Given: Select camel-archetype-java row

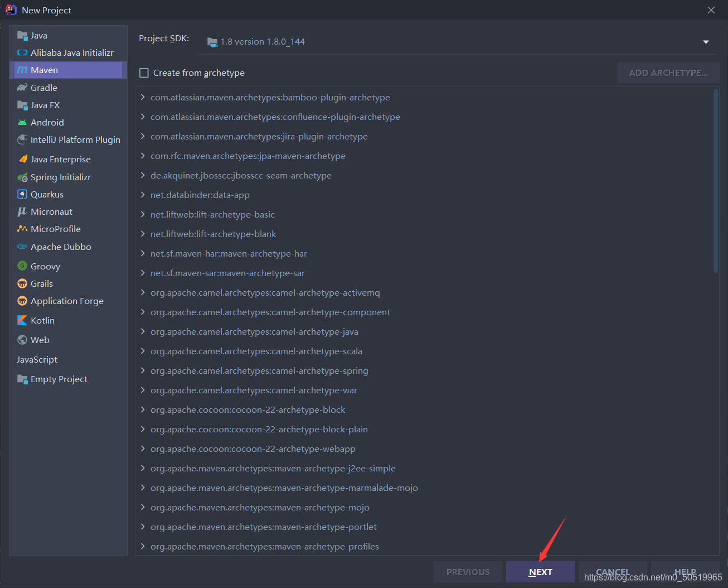Looking at the screenshot, I should click(x=426, y=331).
